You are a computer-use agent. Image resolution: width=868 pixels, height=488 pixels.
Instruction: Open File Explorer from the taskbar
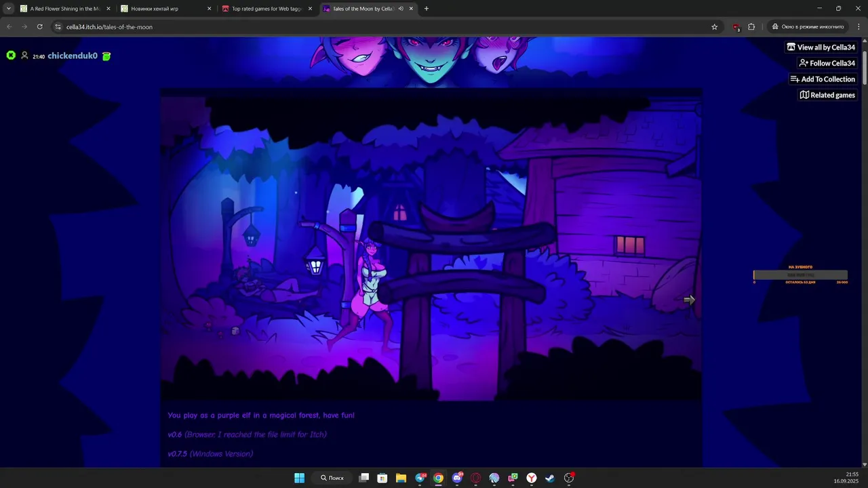coord(401,478)
